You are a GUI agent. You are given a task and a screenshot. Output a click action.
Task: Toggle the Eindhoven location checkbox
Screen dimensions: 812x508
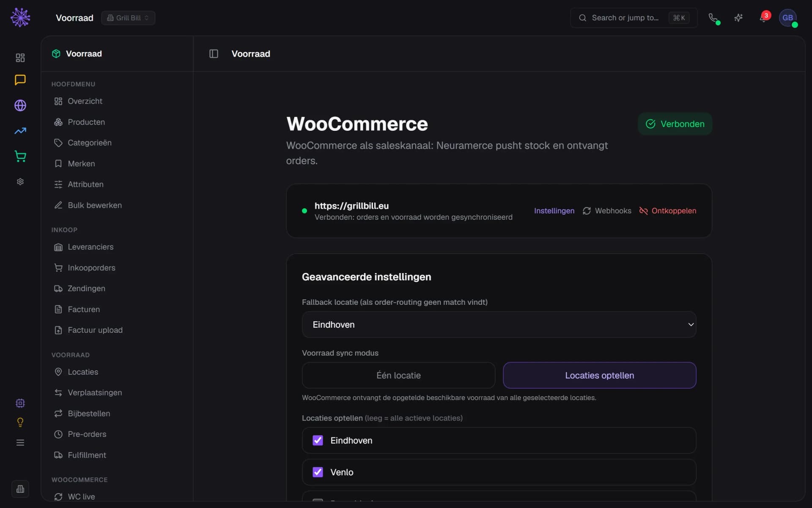(x=318, y=440)
